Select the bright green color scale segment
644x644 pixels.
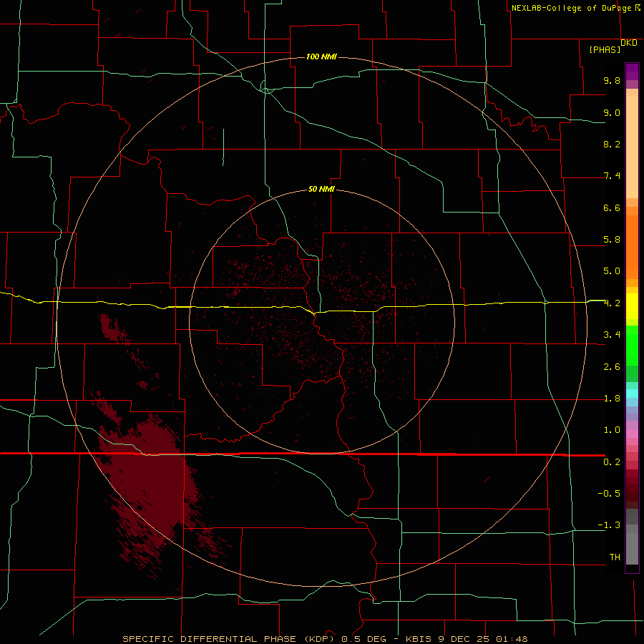pyautogui.click(x=632, y=346)
